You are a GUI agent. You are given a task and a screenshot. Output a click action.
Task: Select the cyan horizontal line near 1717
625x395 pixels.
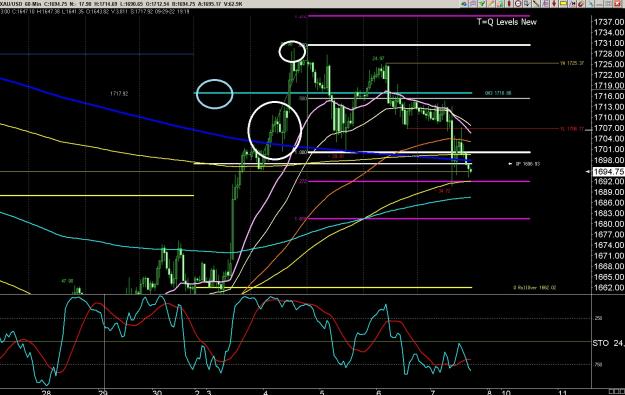point(333,93)
